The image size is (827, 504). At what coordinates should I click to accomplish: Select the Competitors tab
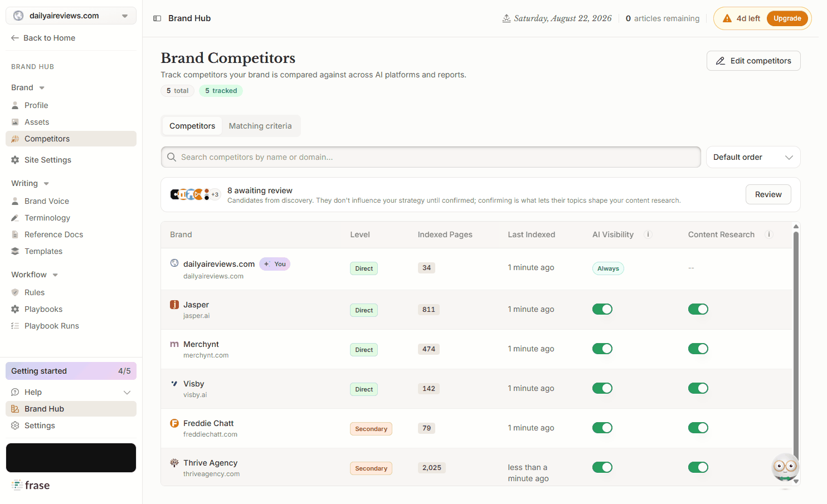click(192, 126)
